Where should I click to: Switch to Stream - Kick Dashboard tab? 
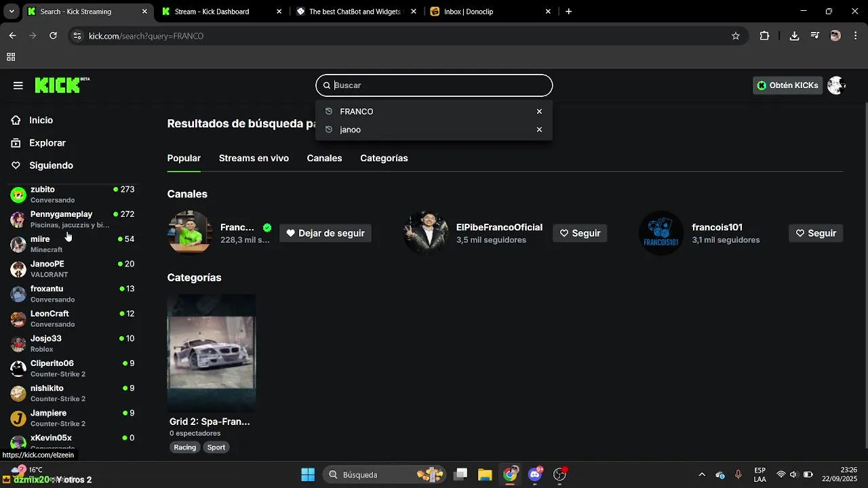(220, 12)
